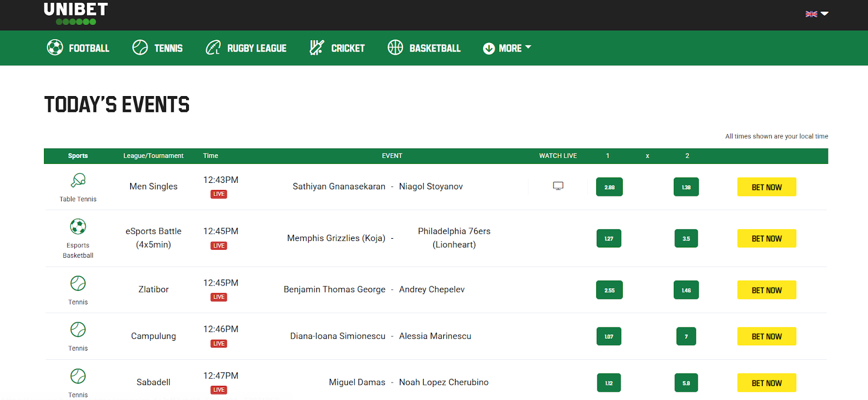
Task: Click the UK flag language icon
Action: (812, 14)
